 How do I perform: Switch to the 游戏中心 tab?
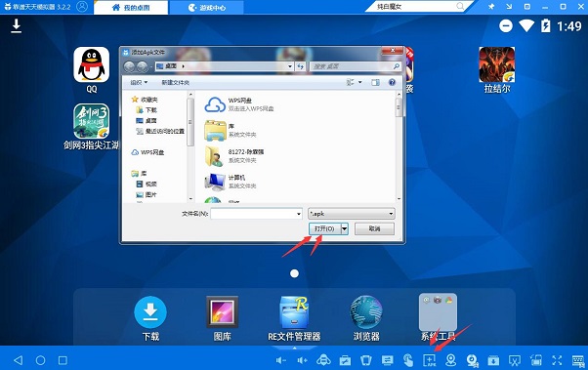(207, 8)
